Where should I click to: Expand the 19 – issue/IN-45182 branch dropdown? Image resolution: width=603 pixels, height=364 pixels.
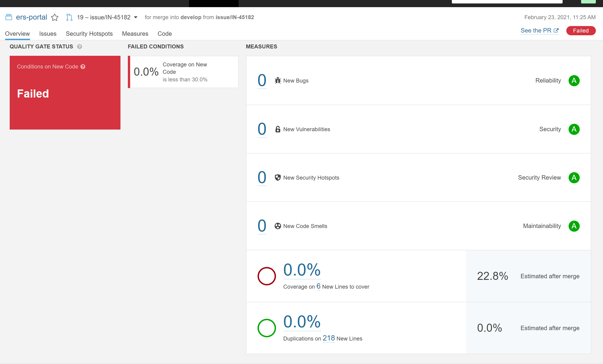pos(136,17)
